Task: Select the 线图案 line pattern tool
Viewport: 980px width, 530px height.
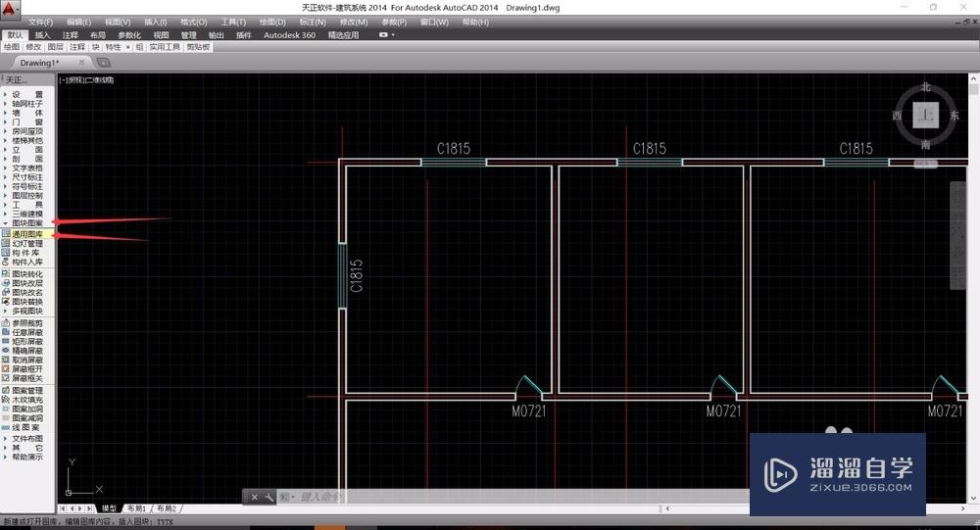Action: tap(26, 427)
